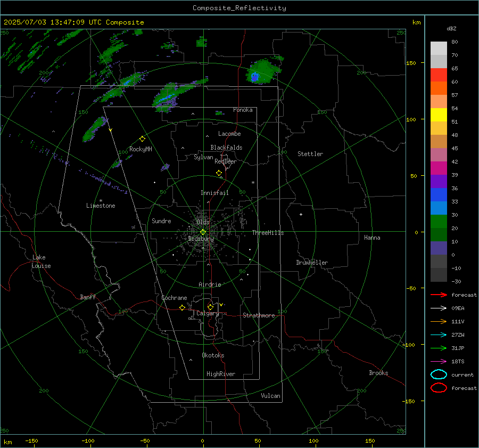
Task: Click the magenta 18TS arrow legend icon
Action: pos(439,362)
